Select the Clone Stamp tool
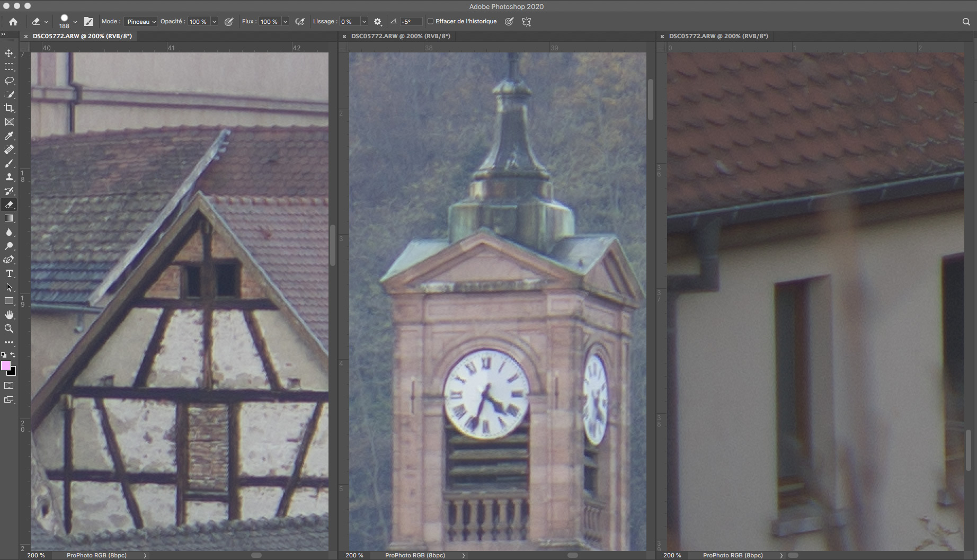Image resolution: width=977 pixels, height=560 pixels. pos(9,177)
